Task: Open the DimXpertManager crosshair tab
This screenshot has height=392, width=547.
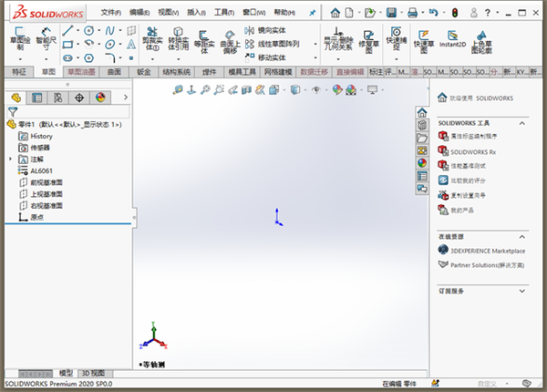Action: point(79,97)
